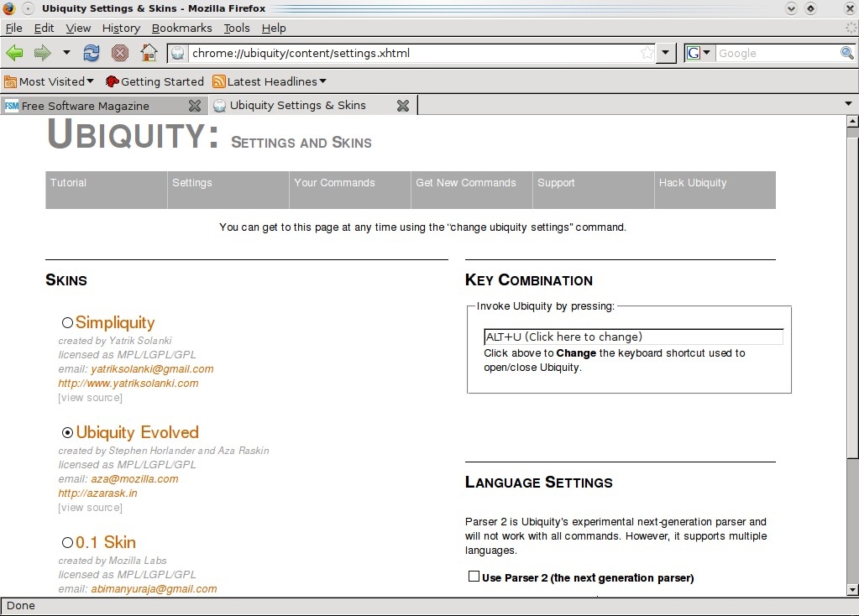Click the Getting Started bookmark label
Screen dimensions: 859x616
162,81
